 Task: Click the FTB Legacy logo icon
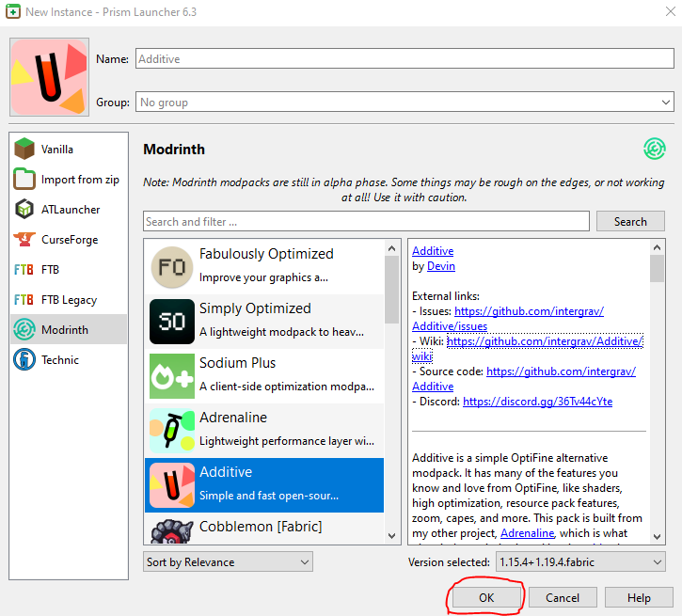click(24, 299)
